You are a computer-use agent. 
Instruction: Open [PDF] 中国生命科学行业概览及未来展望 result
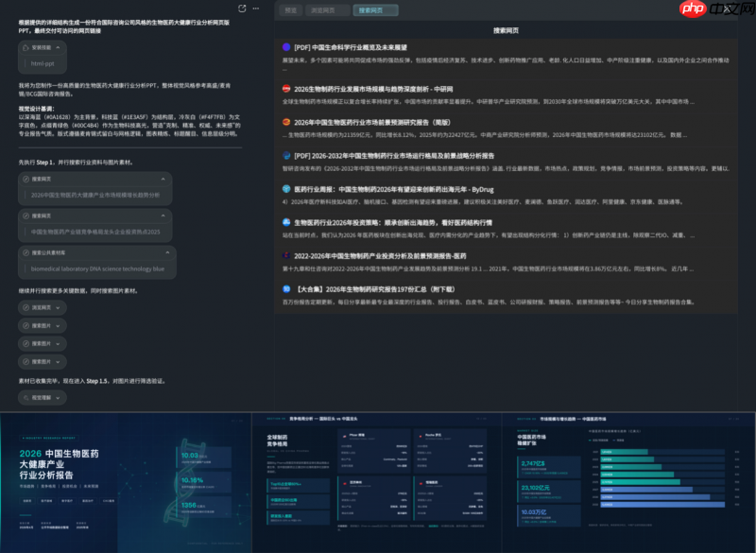(351, 47)
